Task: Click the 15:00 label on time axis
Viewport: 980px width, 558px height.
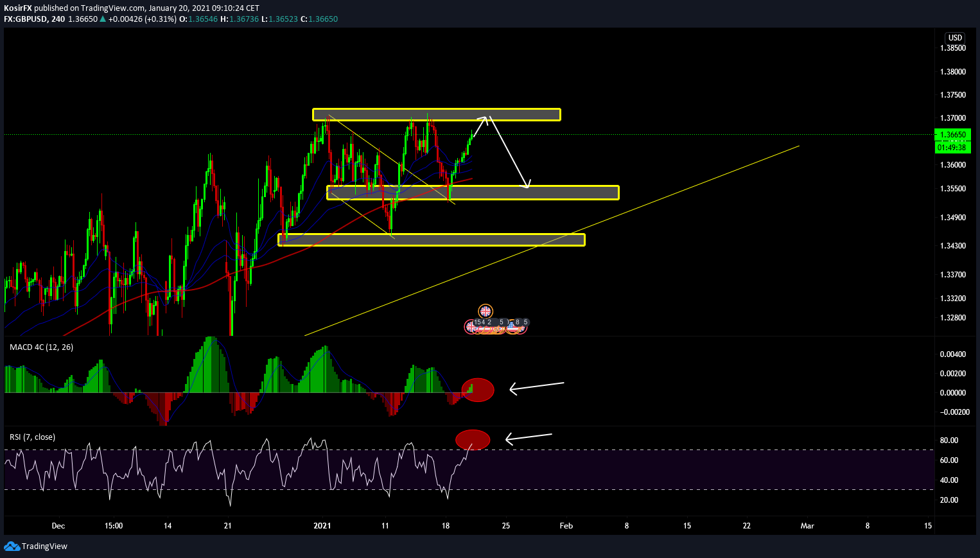Action: [114, 526]
